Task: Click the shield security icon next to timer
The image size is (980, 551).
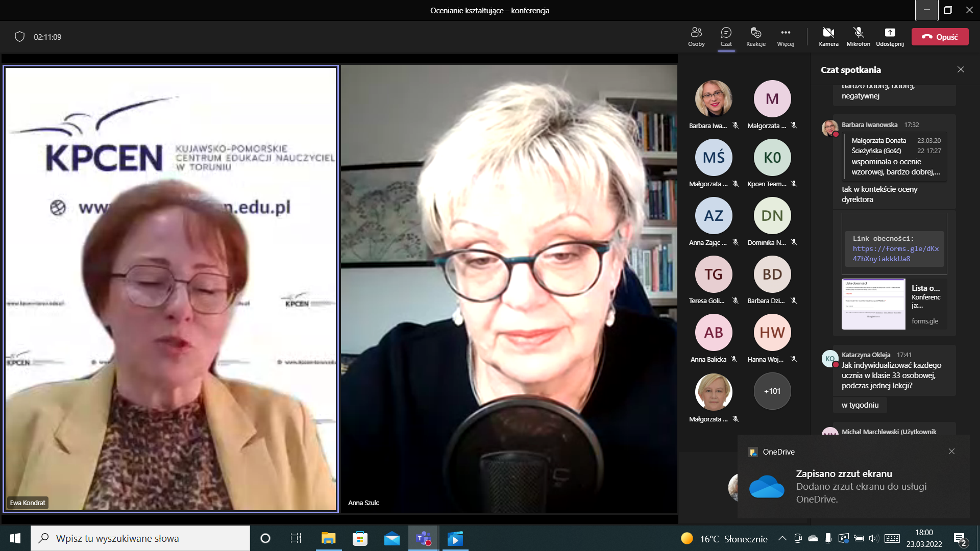Action: pos(19,37)
